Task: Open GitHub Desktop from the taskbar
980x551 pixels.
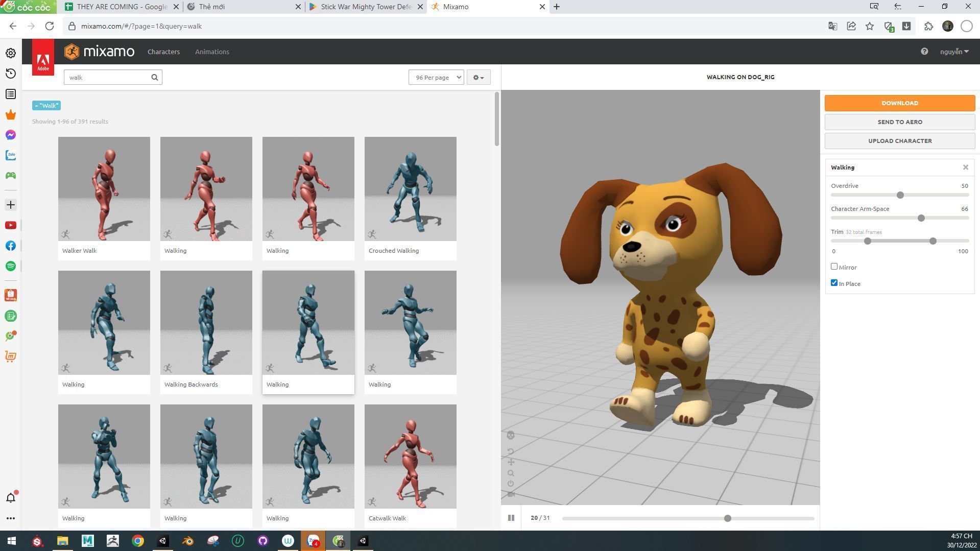Action: click(x=263, y=541)
